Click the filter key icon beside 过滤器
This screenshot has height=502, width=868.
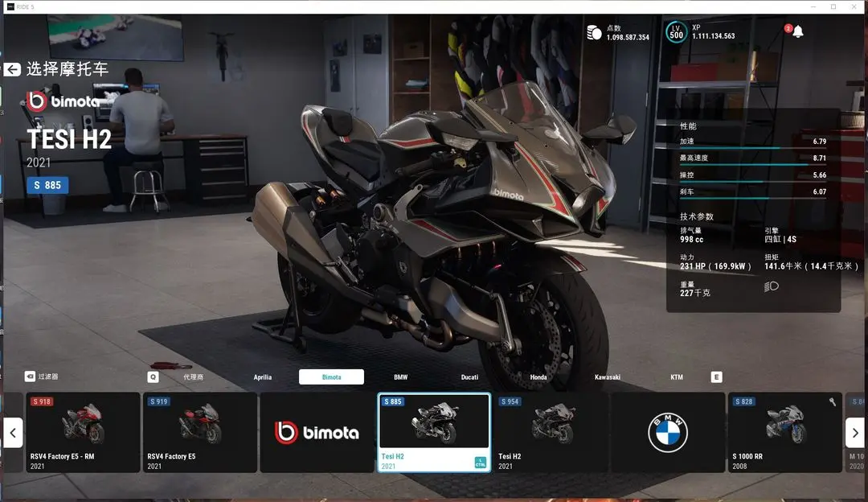click(30, 376)
